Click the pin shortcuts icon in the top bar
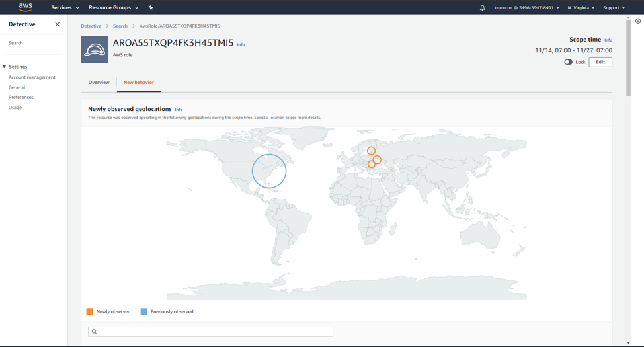Image resolution: width=644 pixels, height=347 pixels. click(151, 7)
